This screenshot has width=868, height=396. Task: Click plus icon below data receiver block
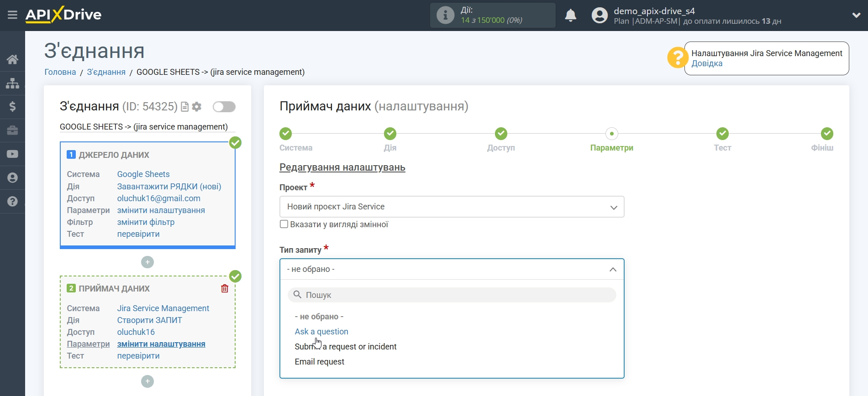coord(147,381)
